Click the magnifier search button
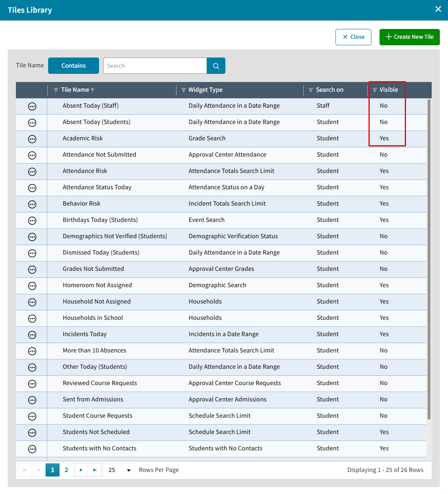The width and height of the screenshot is (448, 494). click(216, 66)
